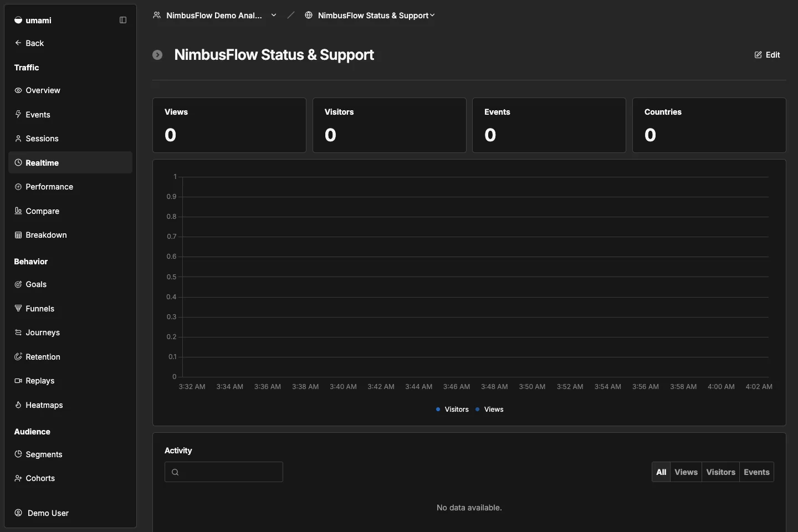Toggle the Visitors series in chart legend
798x532 pixels.
(452, 410)
